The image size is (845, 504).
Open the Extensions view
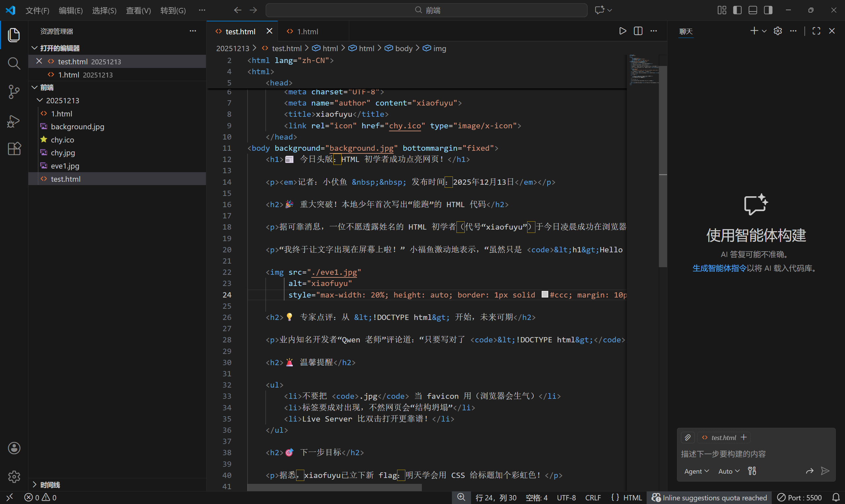click(14, 149)
